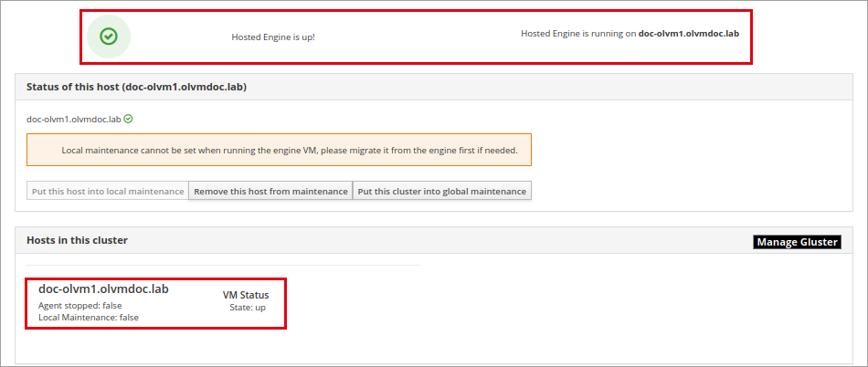Click the local maintenance warning message
868x367 pixels.
coord(279,150)
